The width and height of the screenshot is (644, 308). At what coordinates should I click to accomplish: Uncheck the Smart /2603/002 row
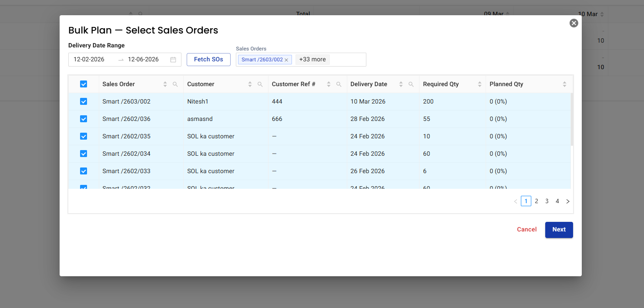tap(84, 101)
